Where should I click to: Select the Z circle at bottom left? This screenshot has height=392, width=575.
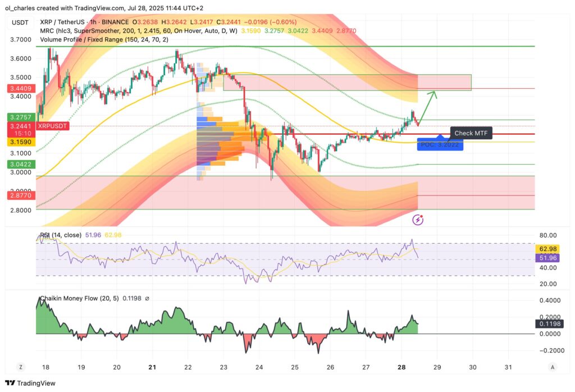tap(20, 366)
